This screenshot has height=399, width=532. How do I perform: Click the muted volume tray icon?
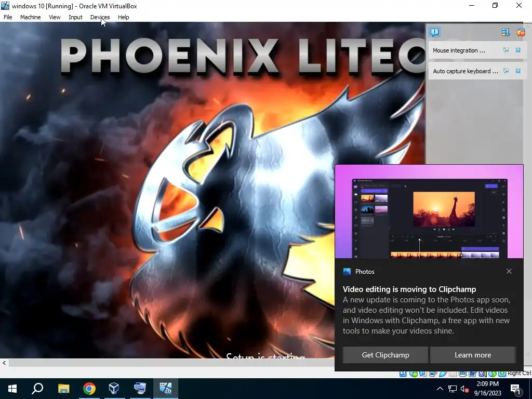point(464,389)
